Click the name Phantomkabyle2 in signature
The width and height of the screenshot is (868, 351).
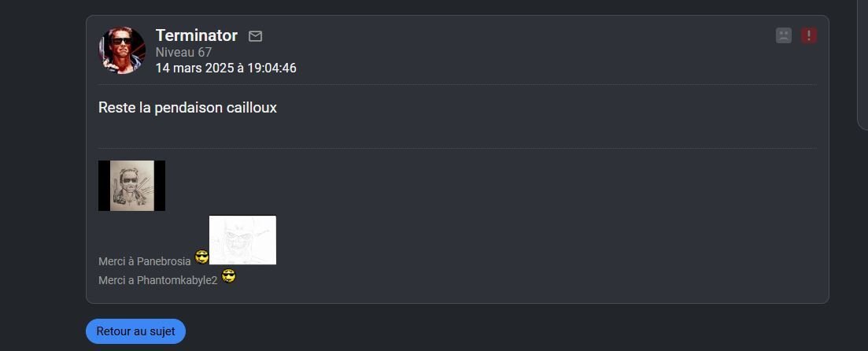click(x=177, y=280)
